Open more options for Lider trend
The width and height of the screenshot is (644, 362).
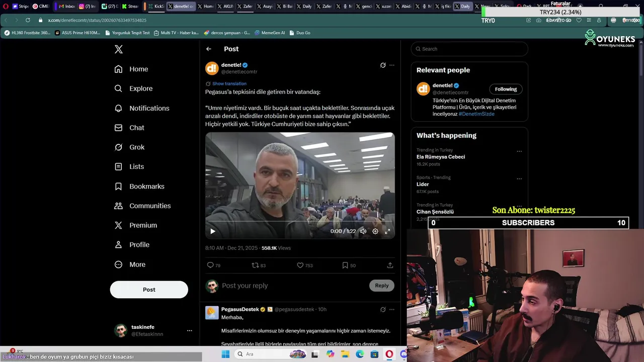pos(519,178)
